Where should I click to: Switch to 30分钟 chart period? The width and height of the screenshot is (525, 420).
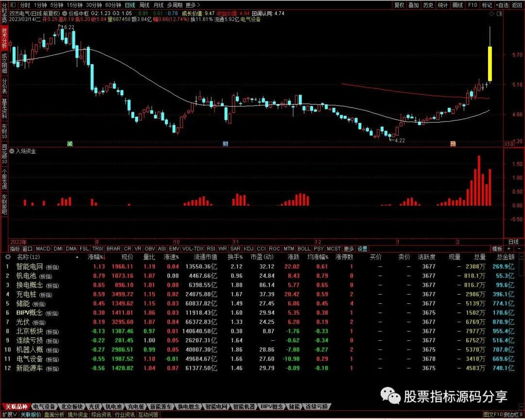pos(94,5)
